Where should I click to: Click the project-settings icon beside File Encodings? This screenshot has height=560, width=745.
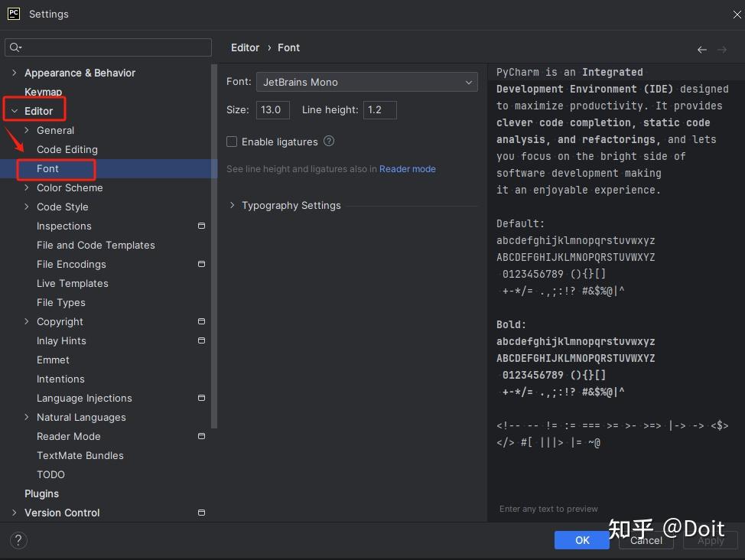(x=201, y=264)
